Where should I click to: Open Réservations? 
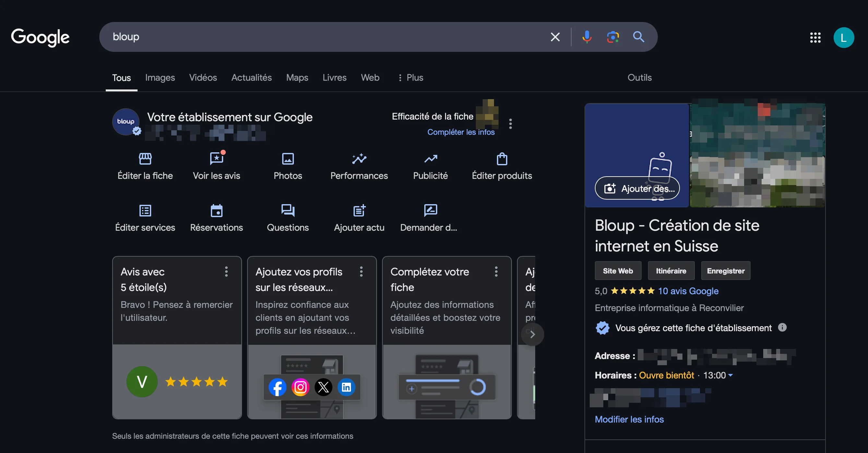pos(216,218)
